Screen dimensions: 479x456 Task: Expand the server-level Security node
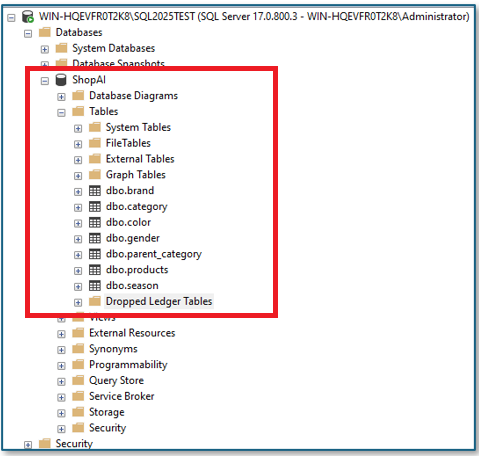pos(28,445)
